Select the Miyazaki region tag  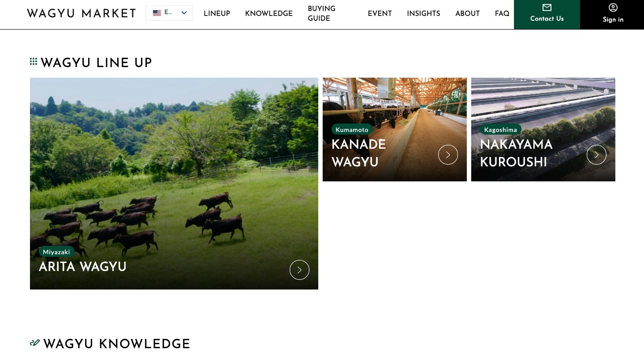coord(56,252)
